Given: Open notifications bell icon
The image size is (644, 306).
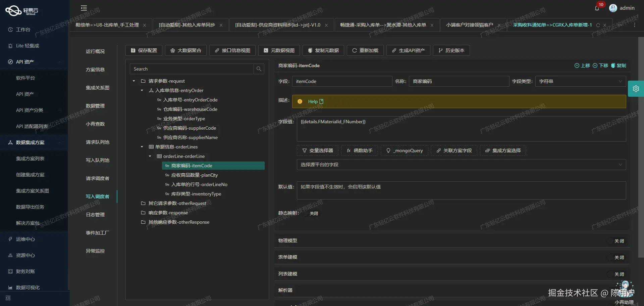Looking at the screenshot, I should click(x=597, y=8).
